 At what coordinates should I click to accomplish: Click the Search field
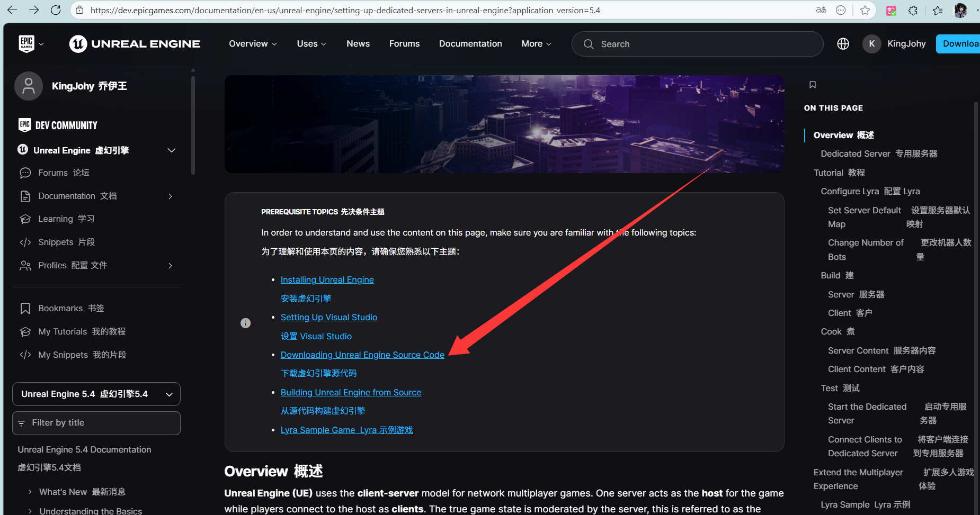coord(697,44)
